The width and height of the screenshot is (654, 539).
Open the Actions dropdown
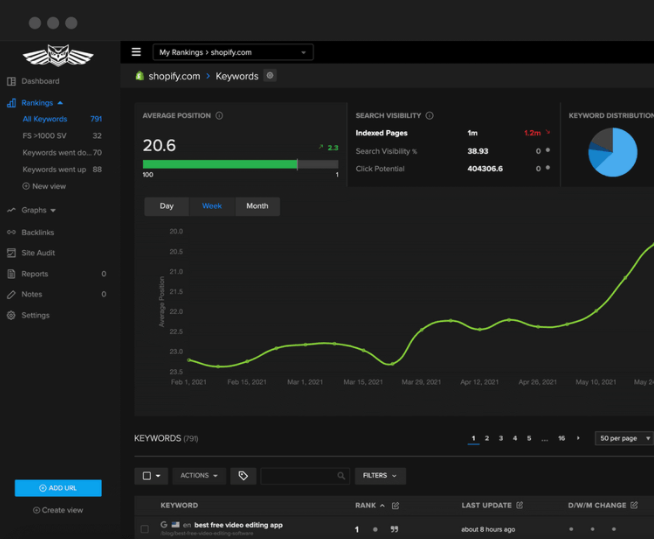tap(199, 476)
